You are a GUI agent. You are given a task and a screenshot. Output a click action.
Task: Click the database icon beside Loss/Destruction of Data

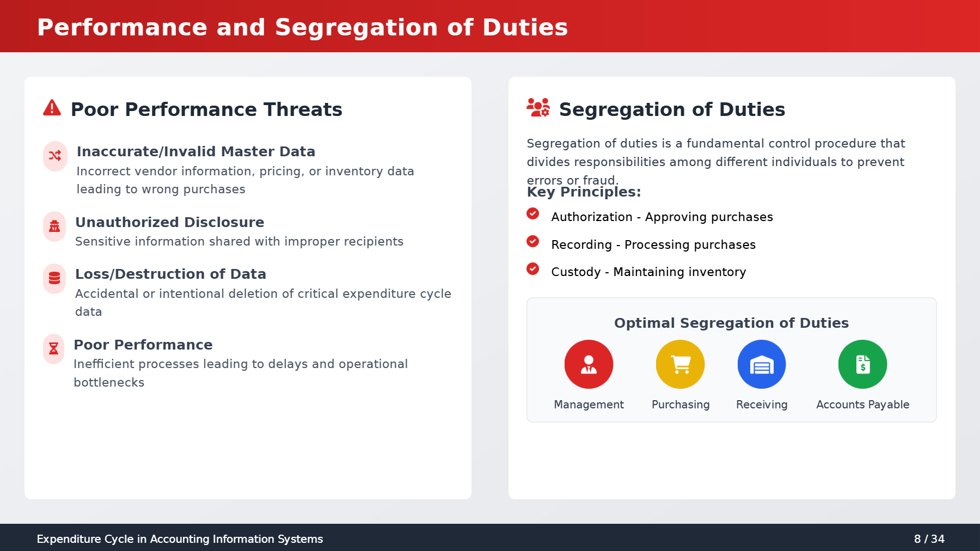click(x=54, y=278)
